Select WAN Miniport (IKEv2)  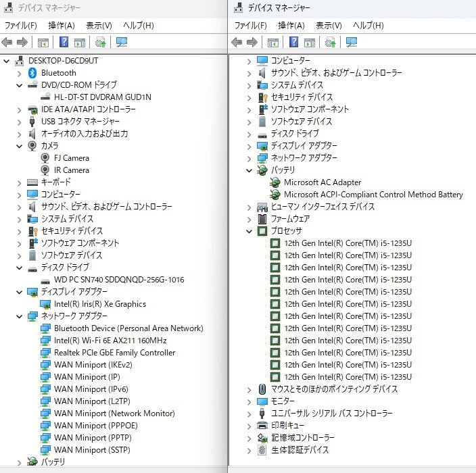click(x=93, y=365)
